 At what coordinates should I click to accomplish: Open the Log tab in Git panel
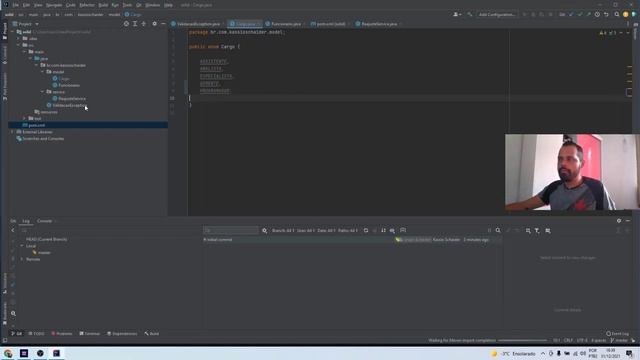26,221
